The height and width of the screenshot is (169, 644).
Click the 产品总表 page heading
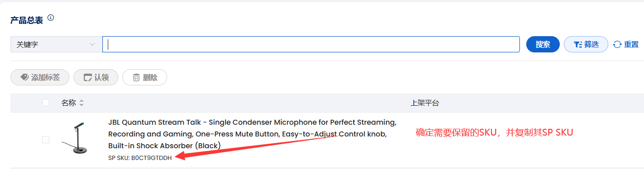click(x=27, y=20)
